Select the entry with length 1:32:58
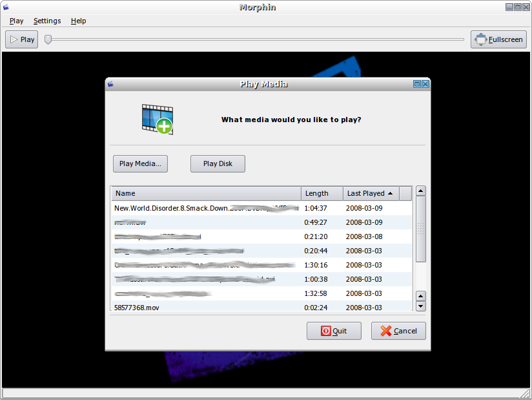This screenshot has height=400, width=532. [261, 294]
